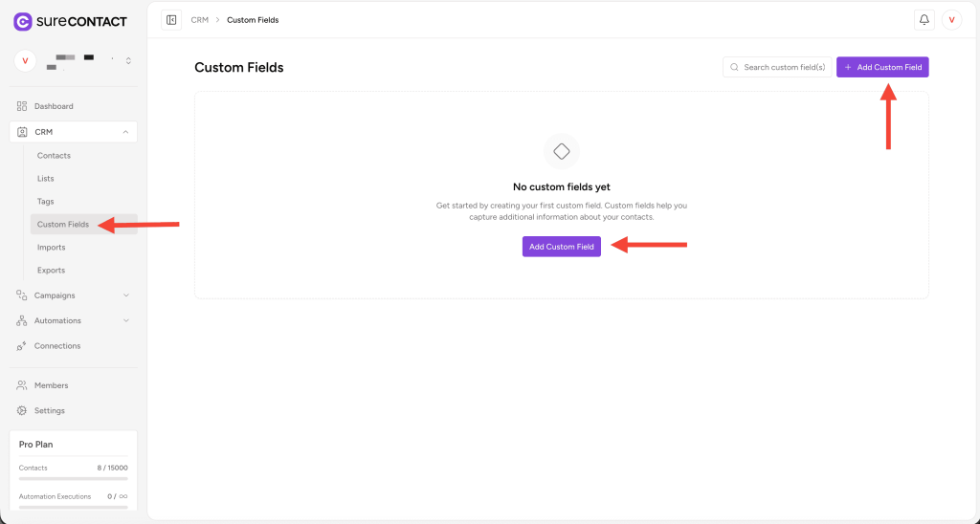Screen dimensions: 980x524
Task: Open the Members page
Action: (51, 385)
